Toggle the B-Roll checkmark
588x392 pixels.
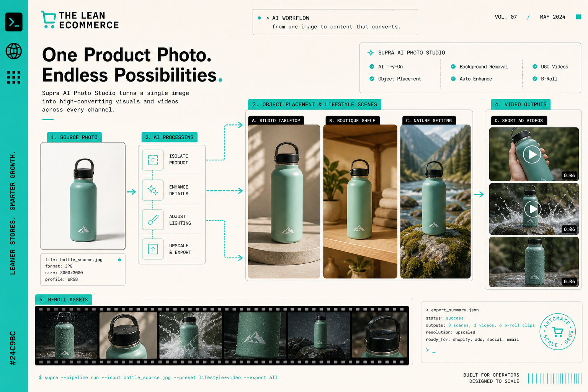[535, 79]
